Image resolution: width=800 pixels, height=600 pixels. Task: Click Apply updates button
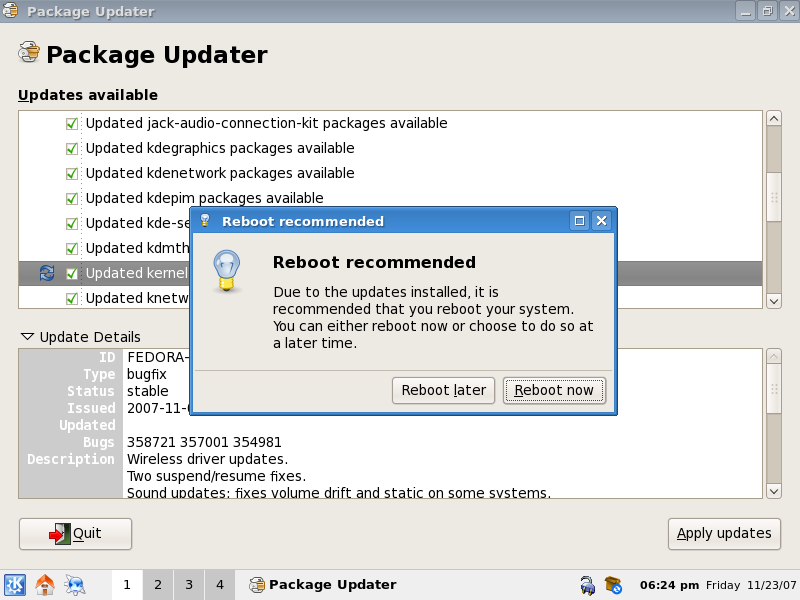(x=724, y=534)
